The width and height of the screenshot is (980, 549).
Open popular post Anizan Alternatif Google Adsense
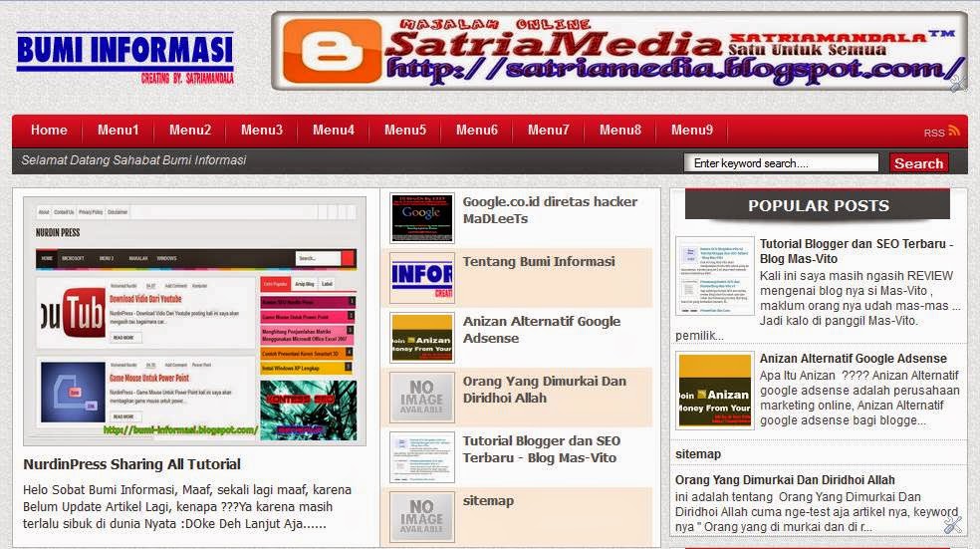coord(854,359)
